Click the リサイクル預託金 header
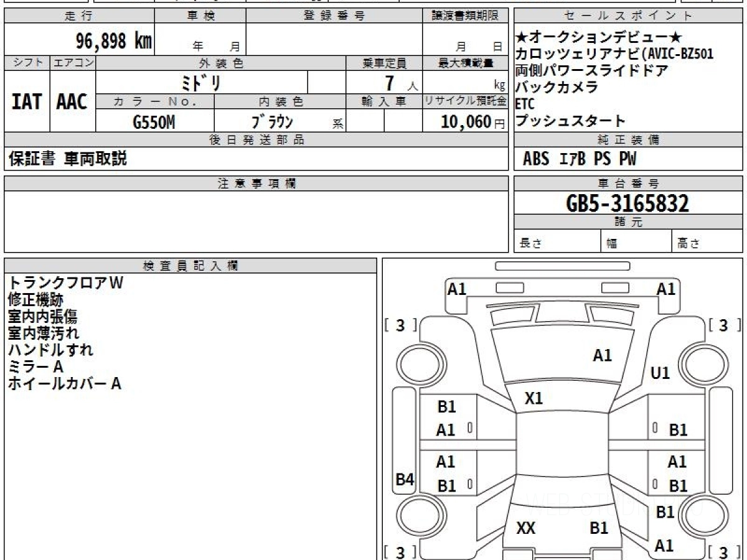 (x=465, y=101)
